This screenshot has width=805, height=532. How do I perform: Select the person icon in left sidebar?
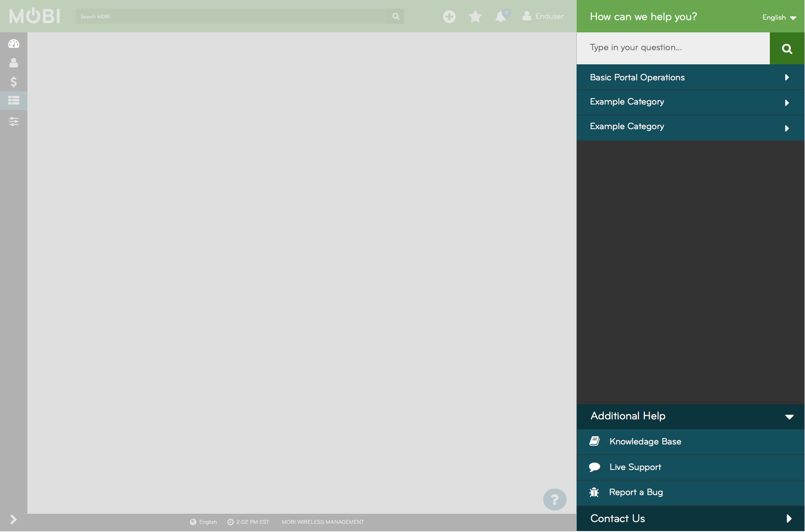pyautogui.click(x=14, y=63)
